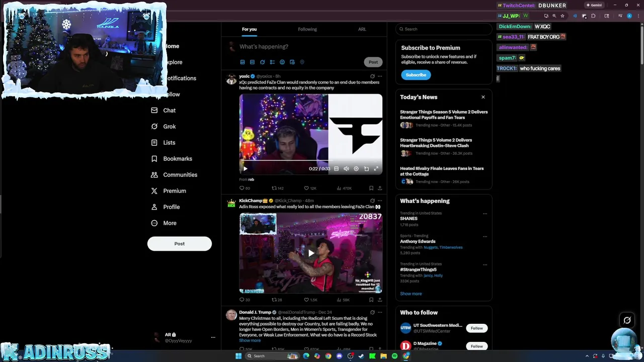Schedule post icon in the composer
Image resolution: width=644 pixels, height=362 pixels.
point(292,62)
